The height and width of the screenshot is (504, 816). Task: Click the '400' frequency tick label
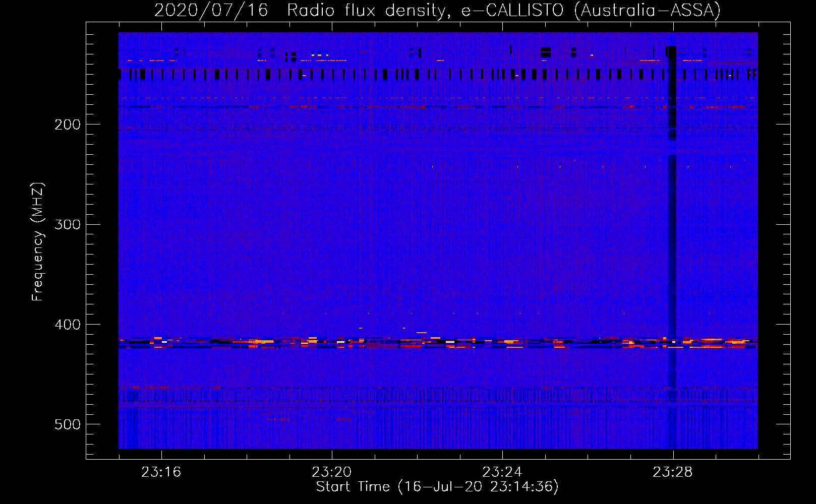(67, 325)
